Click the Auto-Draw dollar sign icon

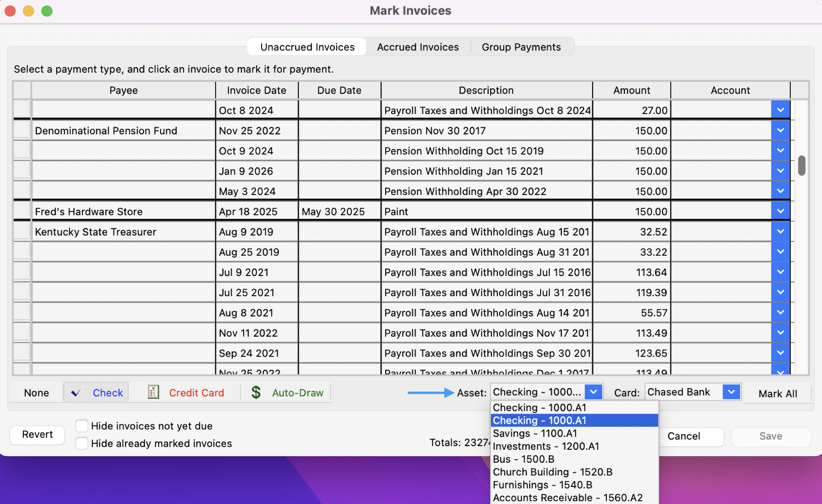(x=256, y=392)
